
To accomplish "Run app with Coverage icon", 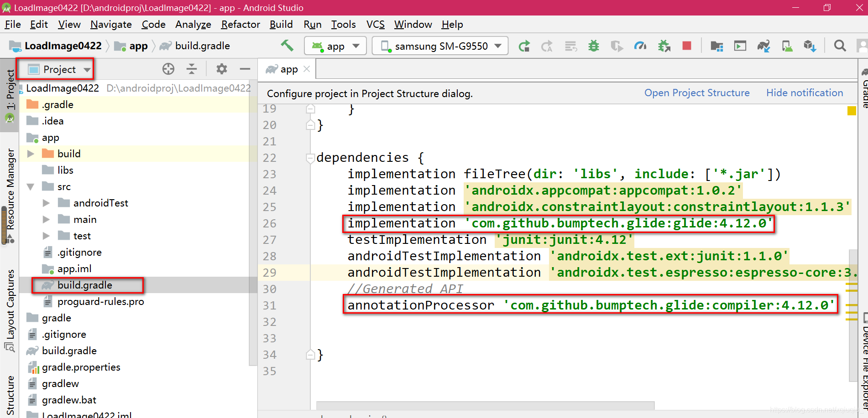I will tap(617, 46).
